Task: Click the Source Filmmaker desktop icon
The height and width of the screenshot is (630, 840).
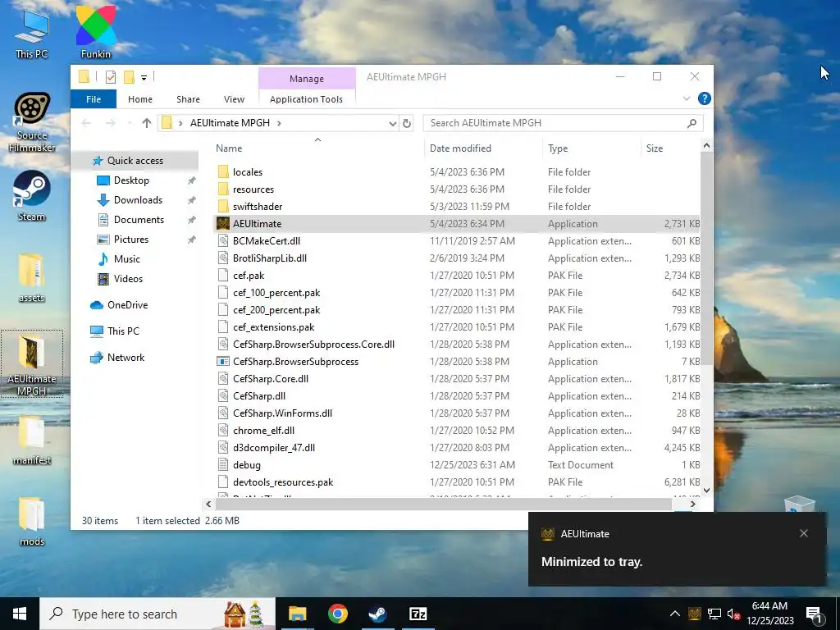Action: [32, 122]
